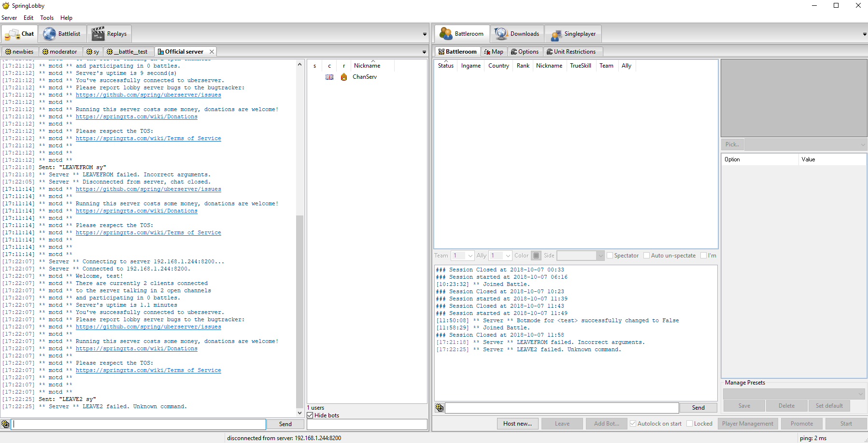
Task: Expand the Side selection dropdown
Action: coord(580,255)
